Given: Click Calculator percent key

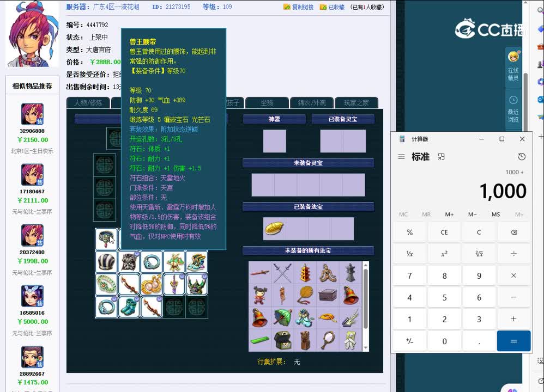Looking at the screenshot, I should 409,232.
